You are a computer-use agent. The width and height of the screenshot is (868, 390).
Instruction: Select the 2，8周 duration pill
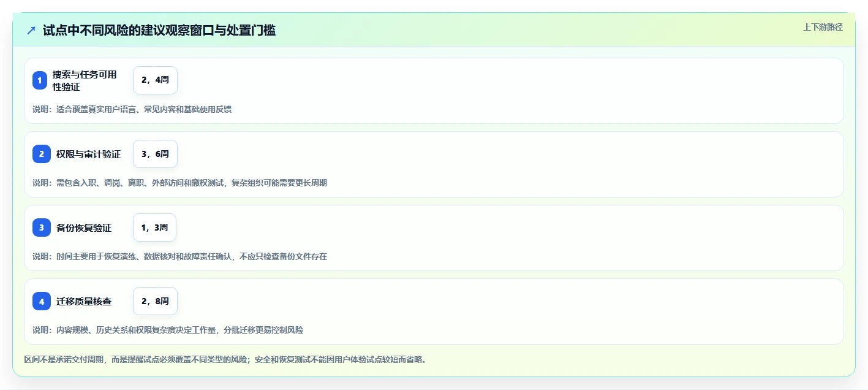(x=155, y=301)
